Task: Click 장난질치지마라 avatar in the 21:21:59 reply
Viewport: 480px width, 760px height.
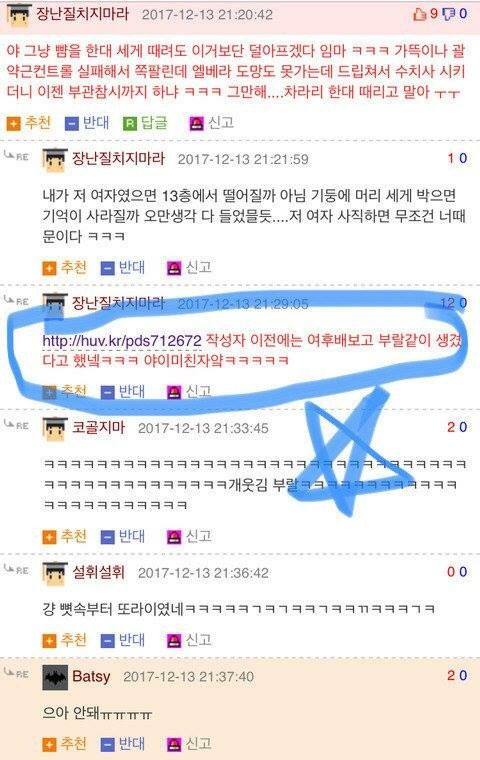Action: point(54,160)
